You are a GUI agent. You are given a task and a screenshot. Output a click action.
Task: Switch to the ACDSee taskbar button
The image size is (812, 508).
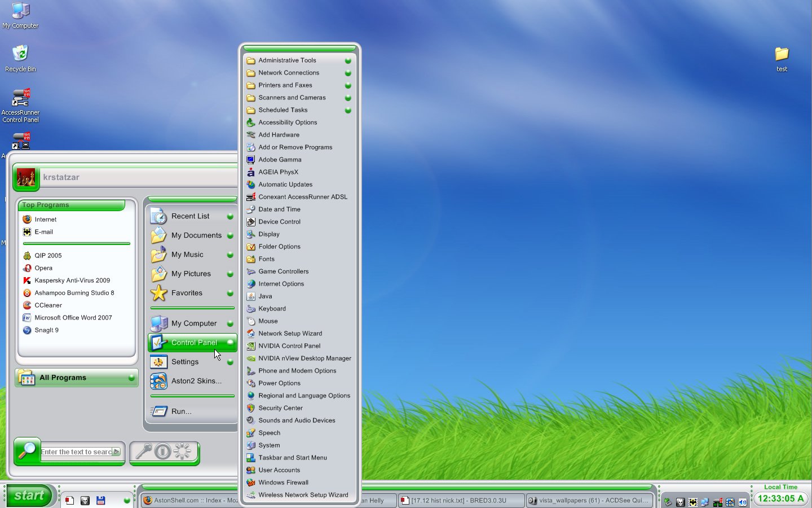589,500
